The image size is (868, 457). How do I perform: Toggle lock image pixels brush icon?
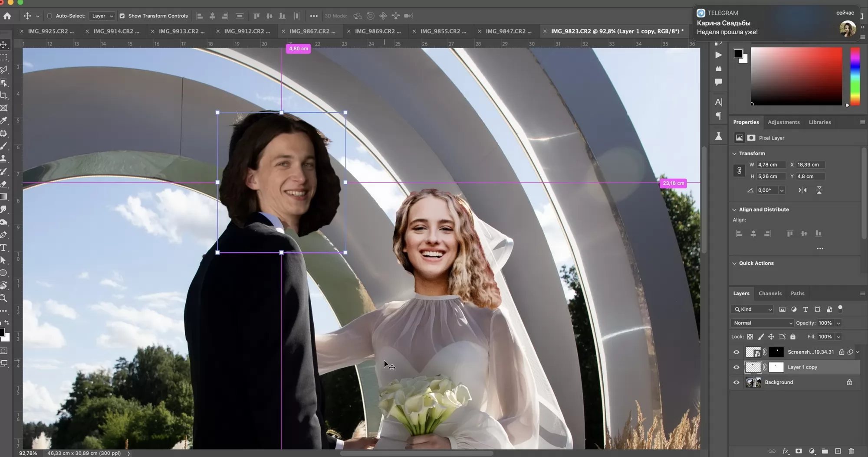[761, 337]
